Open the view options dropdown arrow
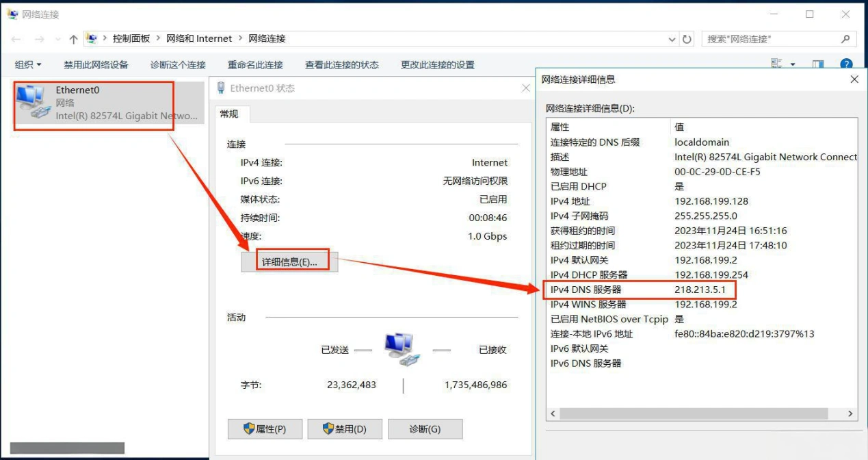The width and height of the screenshot is (868, 460). tap(793, 65)
